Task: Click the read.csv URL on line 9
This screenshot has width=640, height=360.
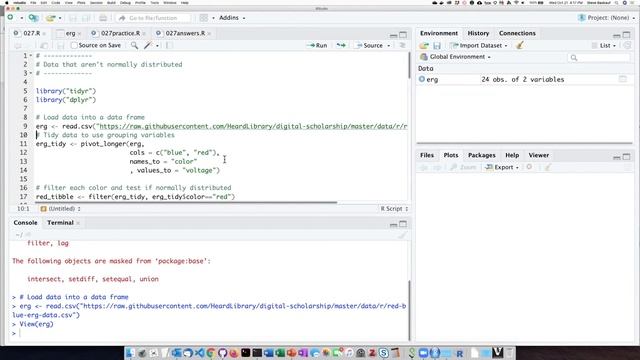Action: (x=253, y=126)
